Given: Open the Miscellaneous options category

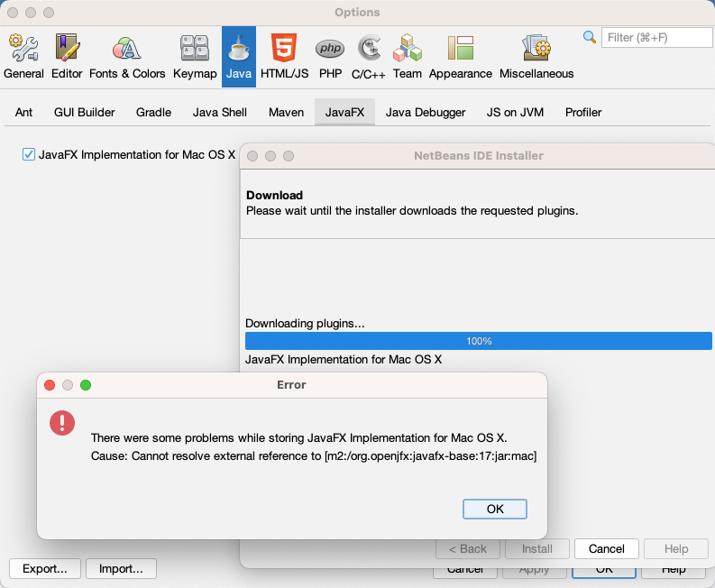Looking at the screenshot, I should point(536,57).
